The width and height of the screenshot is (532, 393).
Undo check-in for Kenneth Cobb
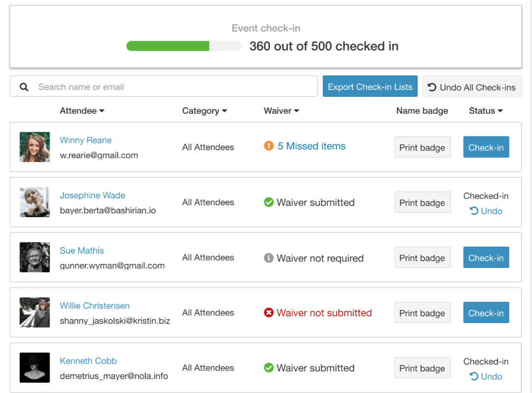(486, 377)
